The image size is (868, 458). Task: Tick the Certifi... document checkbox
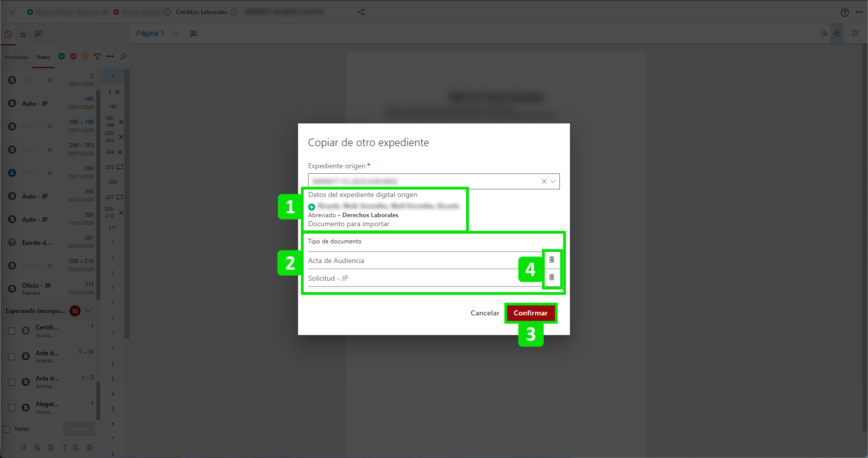click(x=12, y=331)
